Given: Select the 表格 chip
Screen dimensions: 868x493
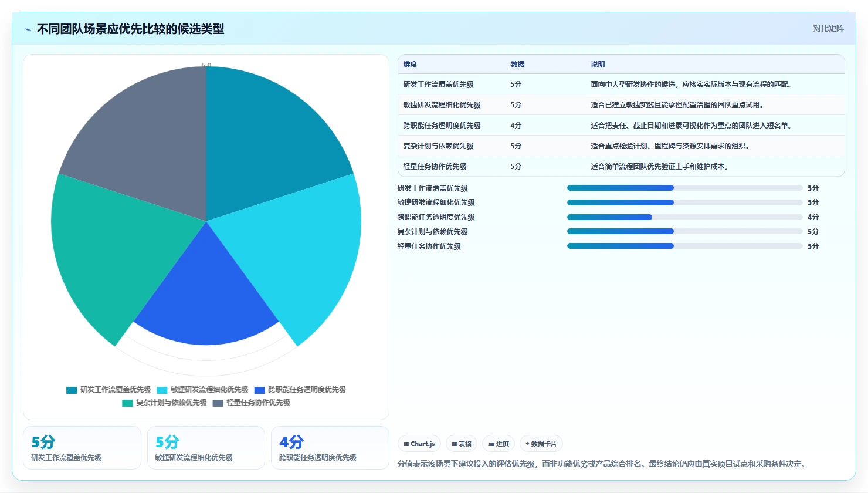Looking at the screenshot, I should coord(462,444).
